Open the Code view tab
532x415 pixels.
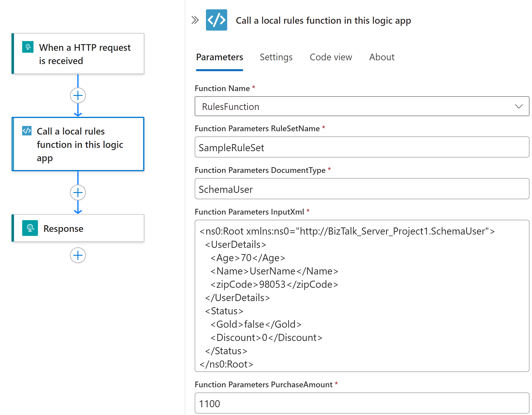331,57
